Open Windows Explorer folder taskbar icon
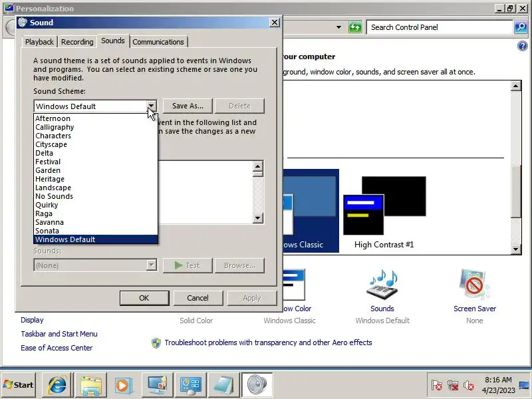Image resolution: width=532 pixels, height=399 pixels. (91, 385)
